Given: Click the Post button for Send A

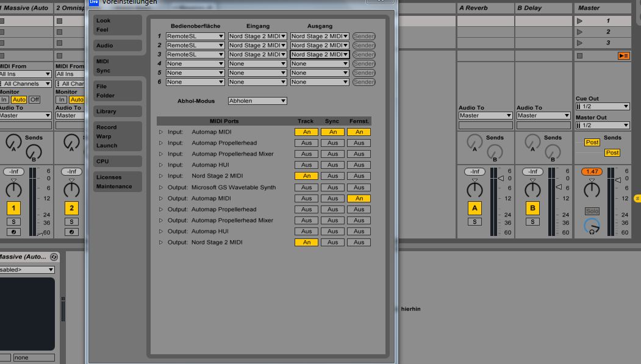Looking at the screenshot, I should coord(592,142).
